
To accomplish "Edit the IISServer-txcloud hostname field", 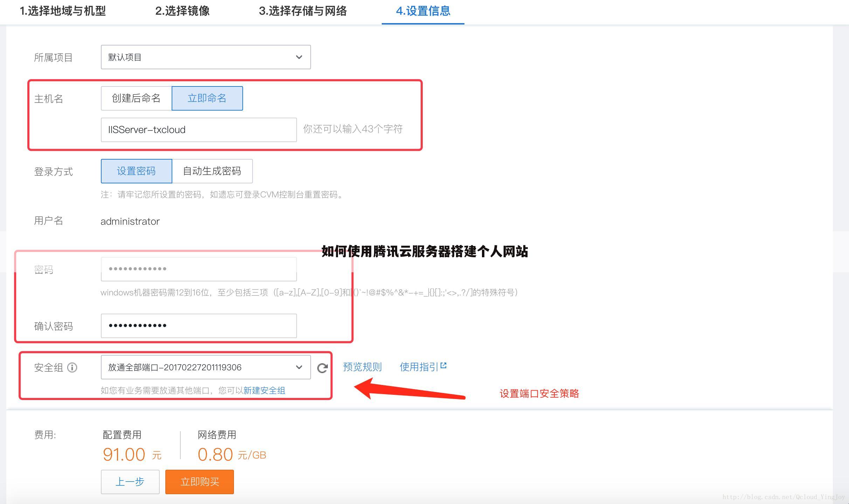I will tap(198, 129).
